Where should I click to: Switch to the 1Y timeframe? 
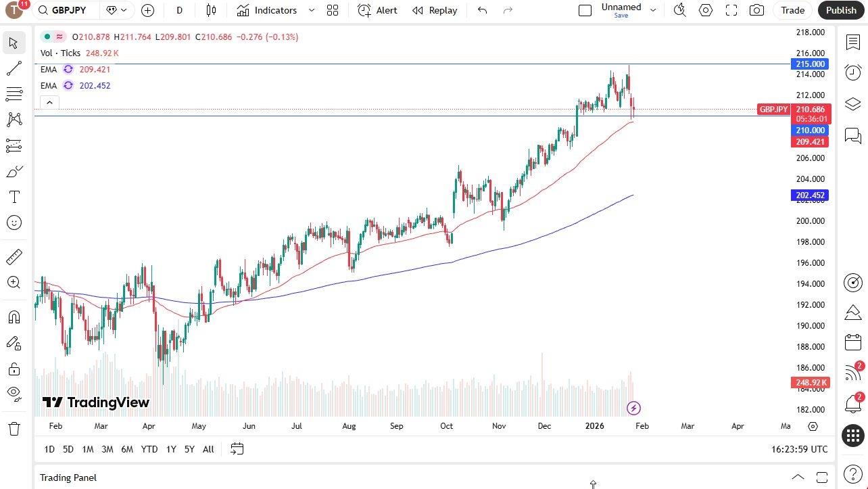tap(170, 448)
